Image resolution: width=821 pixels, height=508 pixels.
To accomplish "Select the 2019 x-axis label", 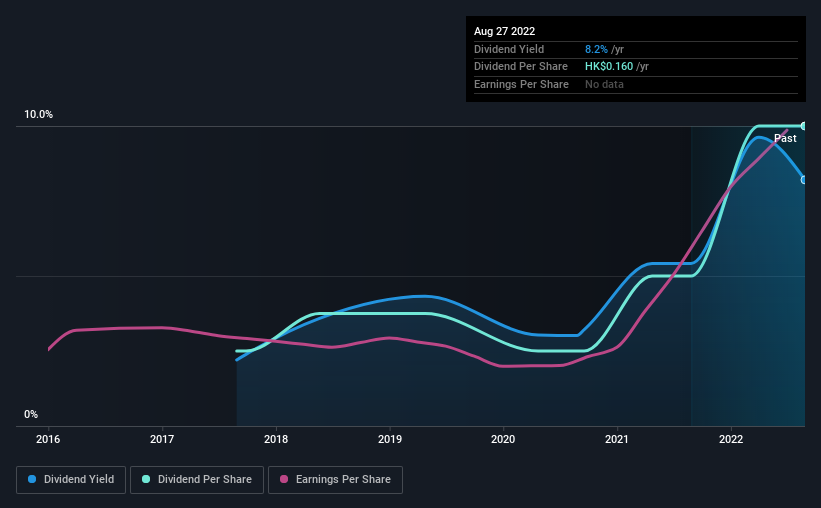I will pyautogui.click(x=390, y=439).
